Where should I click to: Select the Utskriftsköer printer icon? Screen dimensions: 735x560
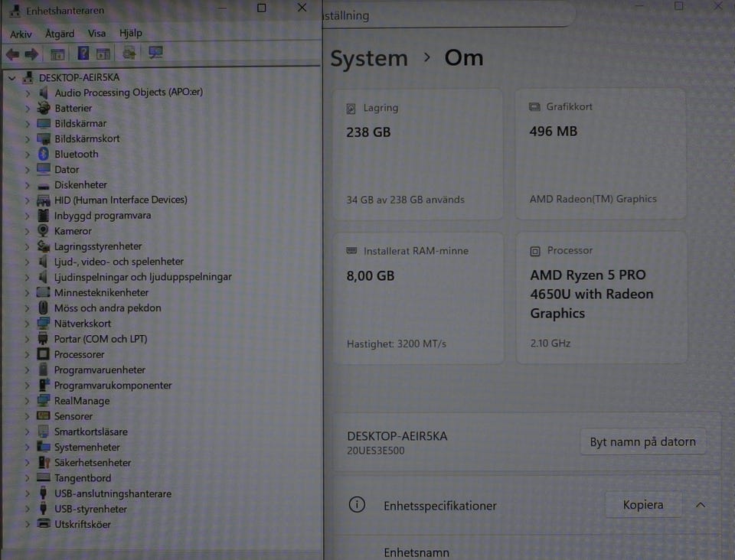[x=44, y=523]
